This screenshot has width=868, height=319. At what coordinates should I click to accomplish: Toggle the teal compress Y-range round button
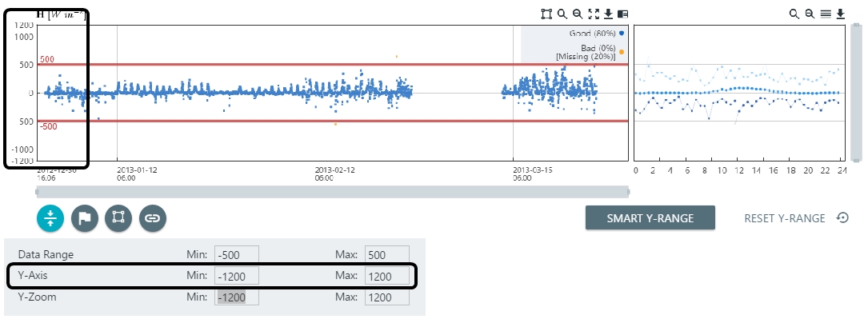[50, 217]
